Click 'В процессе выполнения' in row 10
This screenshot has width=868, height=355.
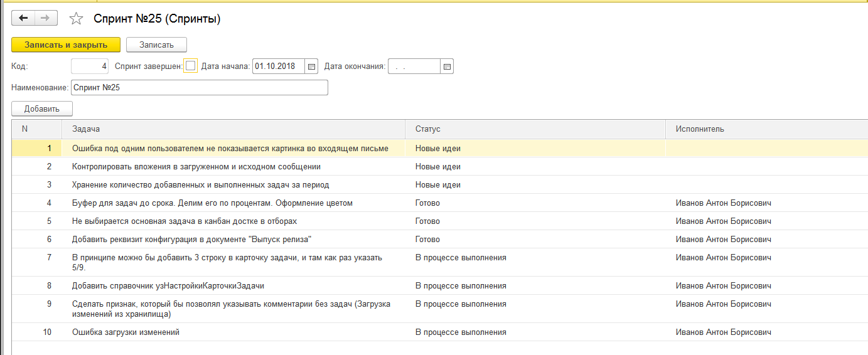(x=461, y=332)
